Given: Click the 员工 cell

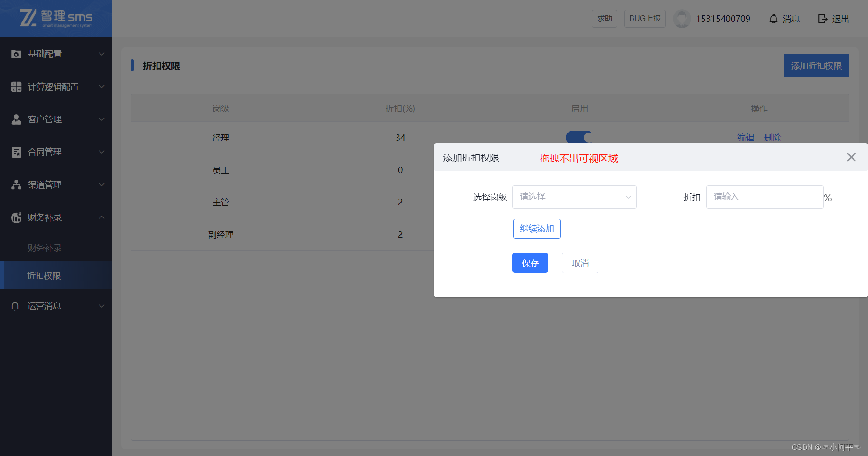Looking at the screenshot, I should point(221,170).
